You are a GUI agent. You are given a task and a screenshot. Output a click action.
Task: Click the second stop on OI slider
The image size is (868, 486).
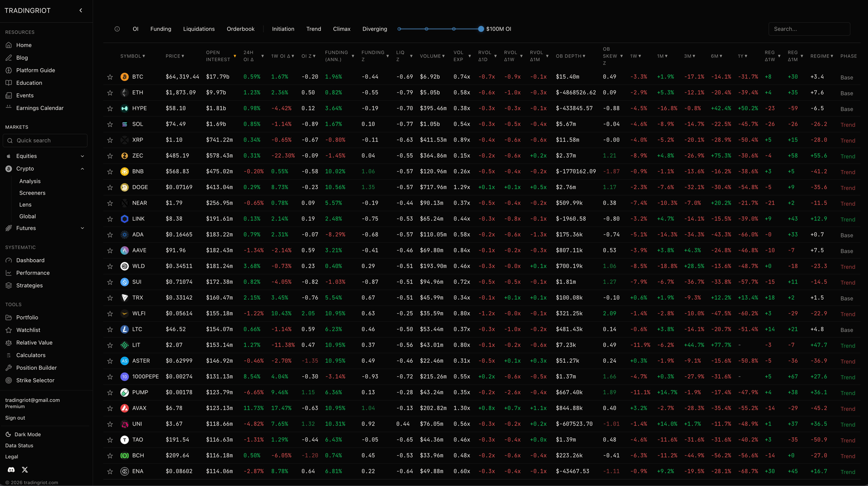click(x=427, y=29)
